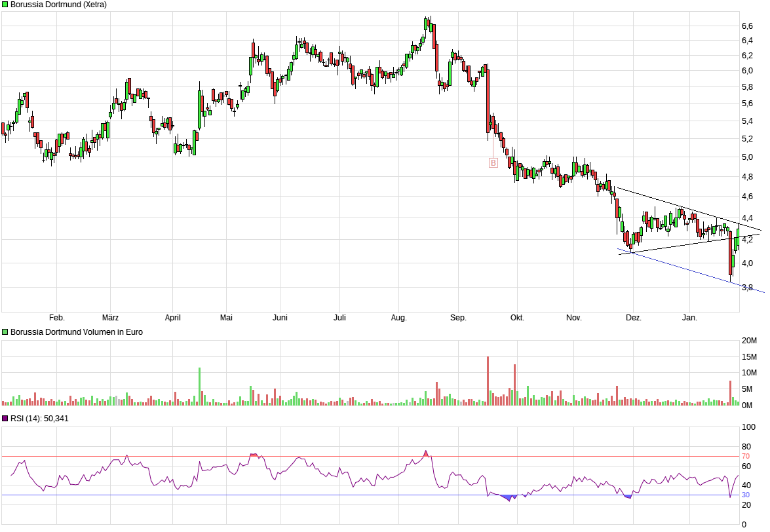Click the 'Dez.' month label
The height and width of the screenshot is (532, 770).
(x=633, y=318)
